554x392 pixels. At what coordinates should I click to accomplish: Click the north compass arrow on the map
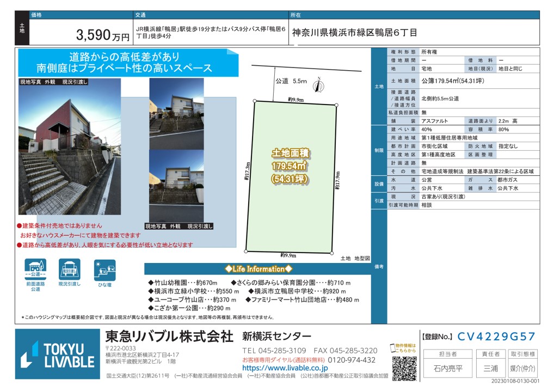pos(319,84)
